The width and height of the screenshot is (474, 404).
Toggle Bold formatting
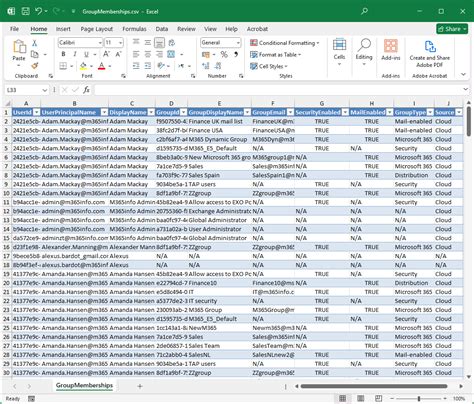pyautogui.click(x=63, y=54)
